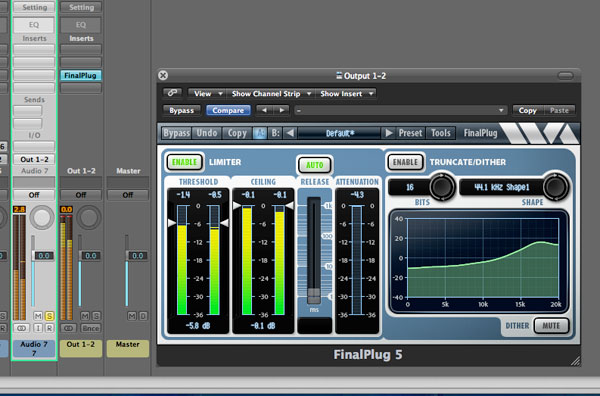Click the link chain icon in plugin header
Screen dimensions: 600x396
(x=172, y=93)
